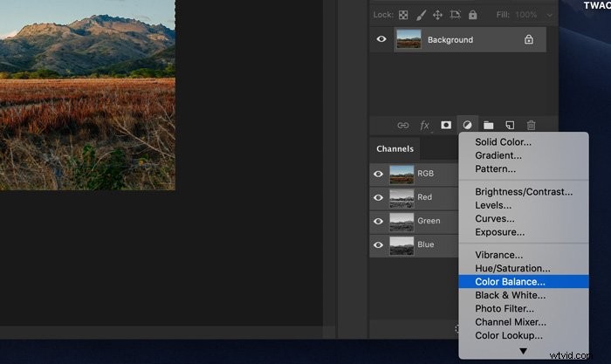Select the Color Balance... adjustment
The width and height of the screenshot is (611, 364).
(x=524, y=282)
